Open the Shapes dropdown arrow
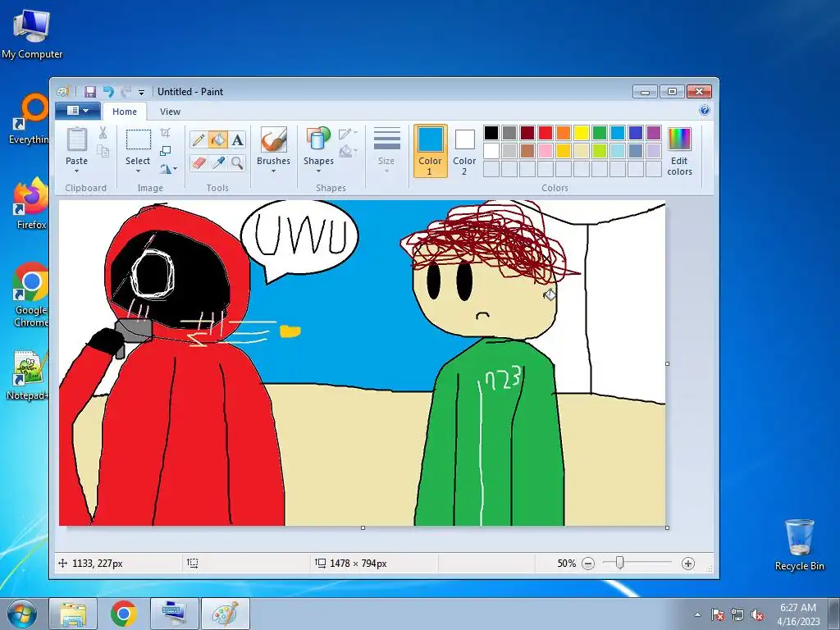Image resolution: width=840 pixels, height=630 pixels. 318,171
